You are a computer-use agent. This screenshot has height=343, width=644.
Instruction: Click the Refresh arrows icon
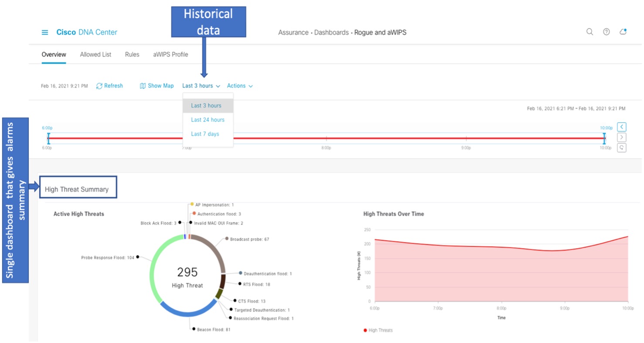click(99, 86)
